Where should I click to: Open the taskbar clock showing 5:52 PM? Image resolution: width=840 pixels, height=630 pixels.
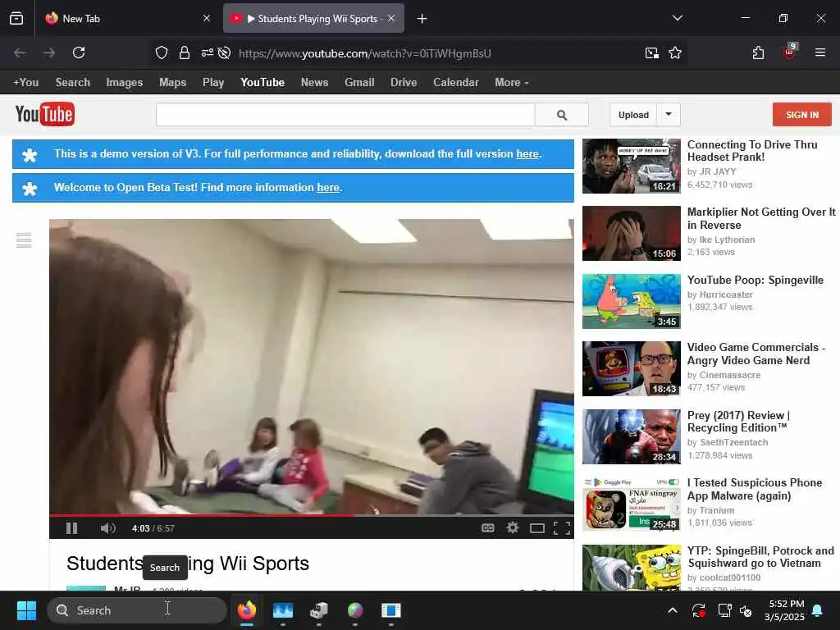coord(785,610)
